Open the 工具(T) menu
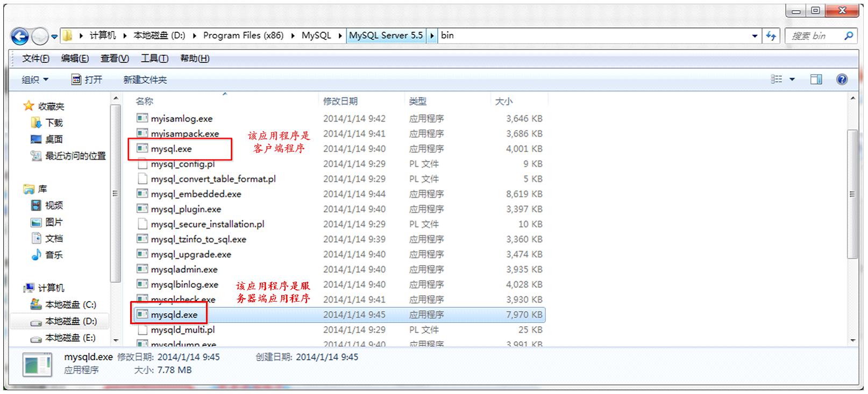 pos(154,59)
